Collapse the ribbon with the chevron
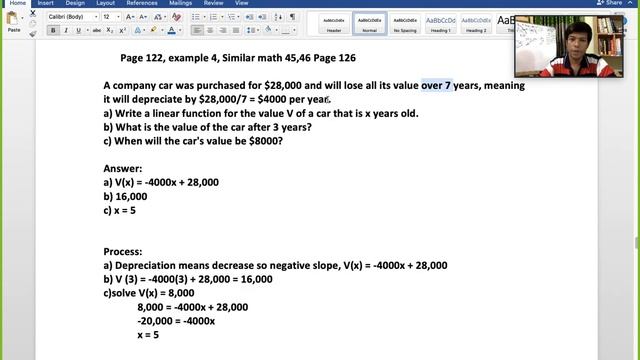 630,3
